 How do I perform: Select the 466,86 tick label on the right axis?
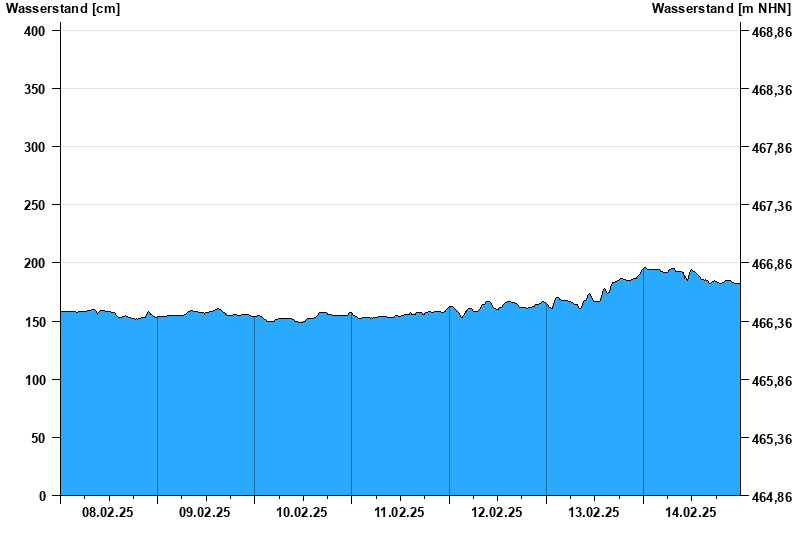[771, 264]
